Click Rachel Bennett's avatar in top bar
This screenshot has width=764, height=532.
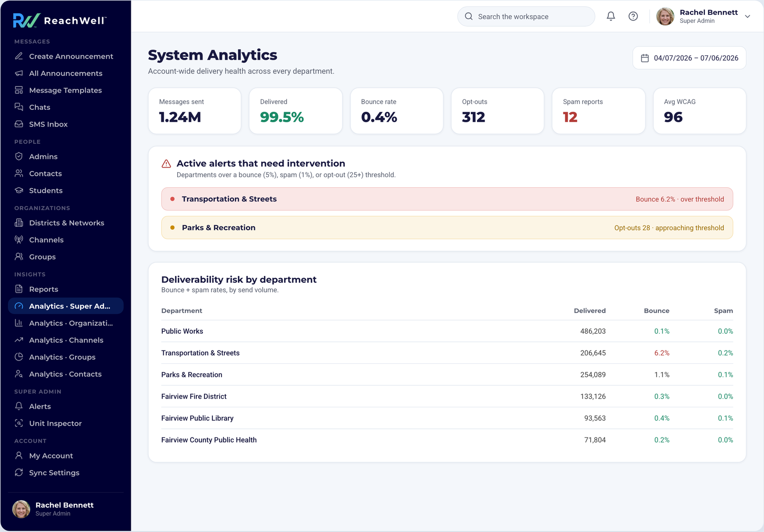tap(665, 16)
